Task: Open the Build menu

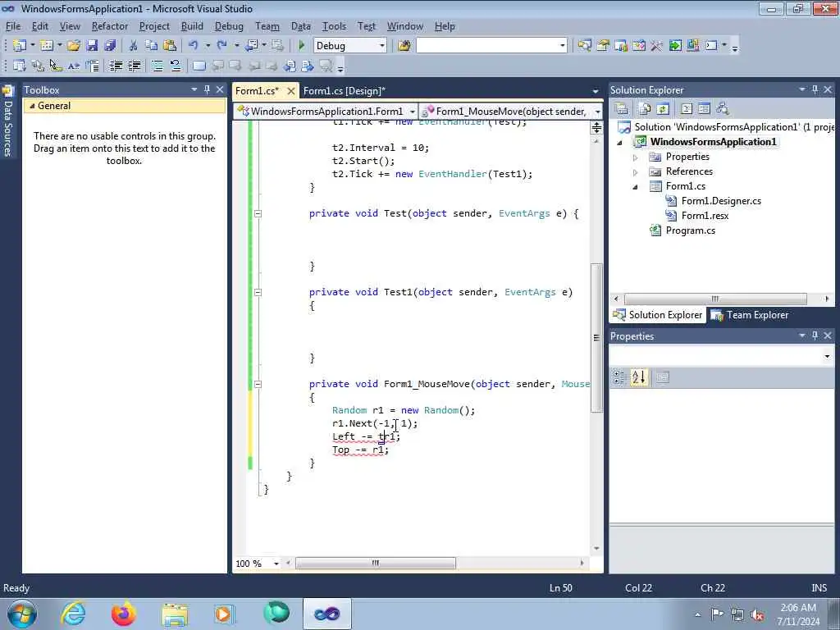Action: coord(192,25)
